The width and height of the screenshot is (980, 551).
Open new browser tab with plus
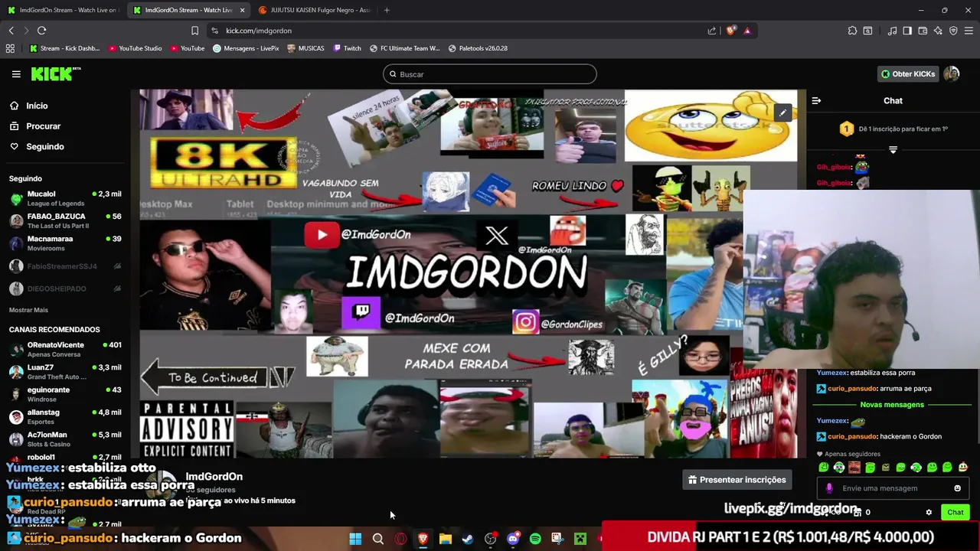[387, 10]
